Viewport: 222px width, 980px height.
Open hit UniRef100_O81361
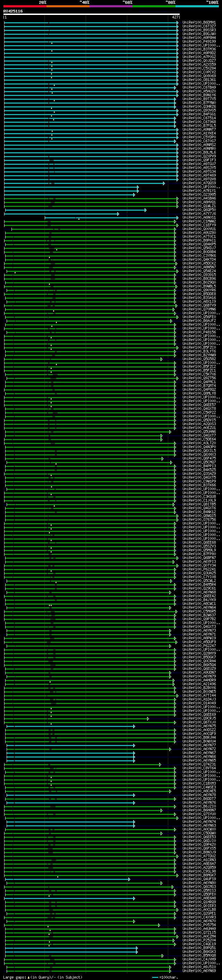coord(199,80)
